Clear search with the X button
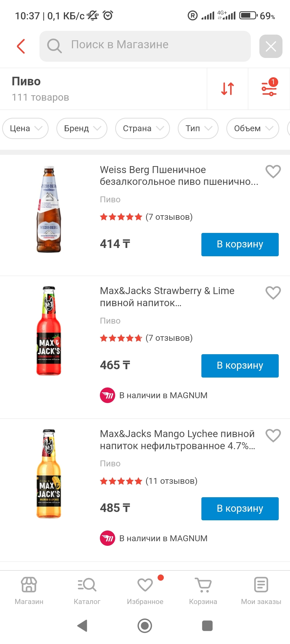 (x=271, y=46)
